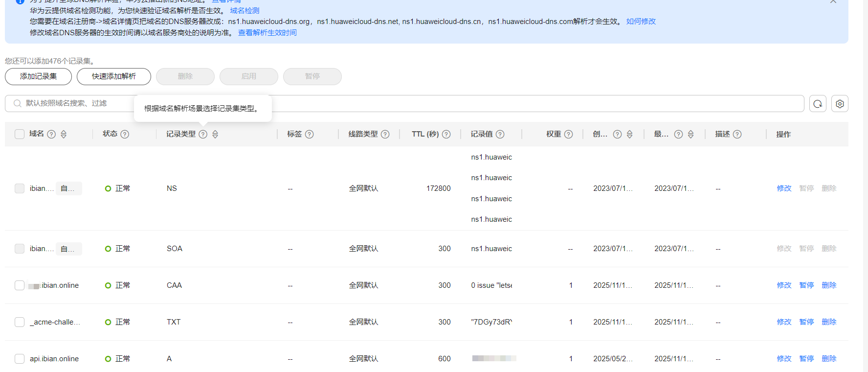Sort by 创... creation time arrows
The height and width of the screenshot is (372, 868).
coord(629,134)
